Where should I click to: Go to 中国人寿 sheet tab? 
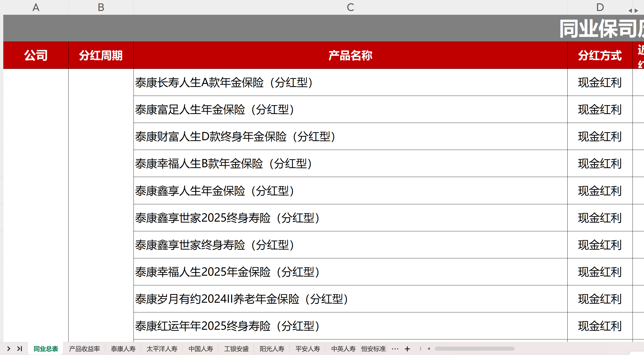coord(201,349)
